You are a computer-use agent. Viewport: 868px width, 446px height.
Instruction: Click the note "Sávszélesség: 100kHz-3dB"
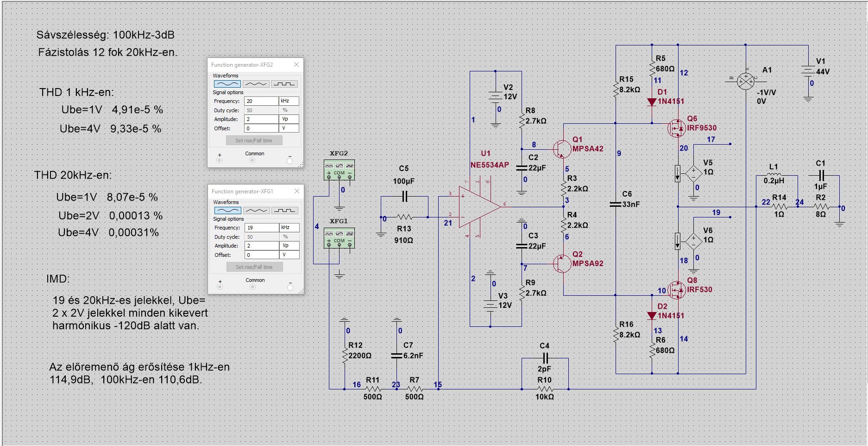tap(106, 35)
